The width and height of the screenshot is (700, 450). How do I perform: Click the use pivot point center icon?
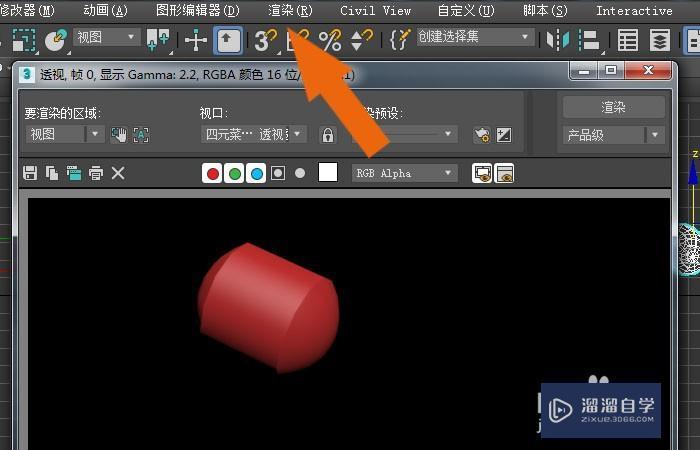(x=158, y=40)
